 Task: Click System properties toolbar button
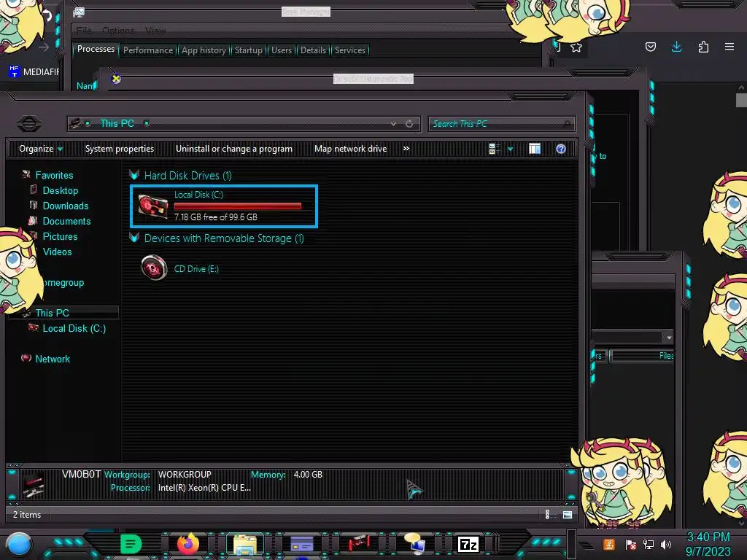(120, 149)
